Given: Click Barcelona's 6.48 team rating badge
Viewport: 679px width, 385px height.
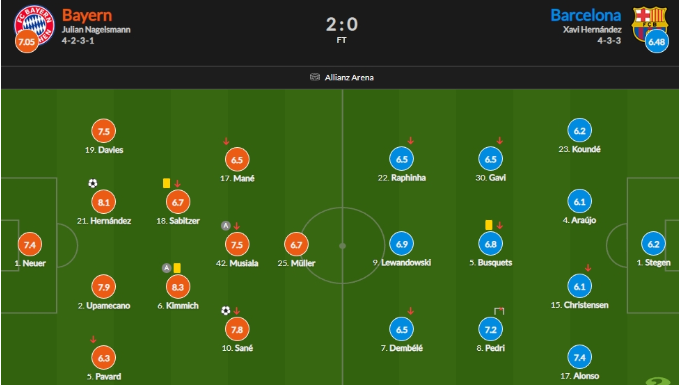Looking at the screenshot, I should point(656,42).
